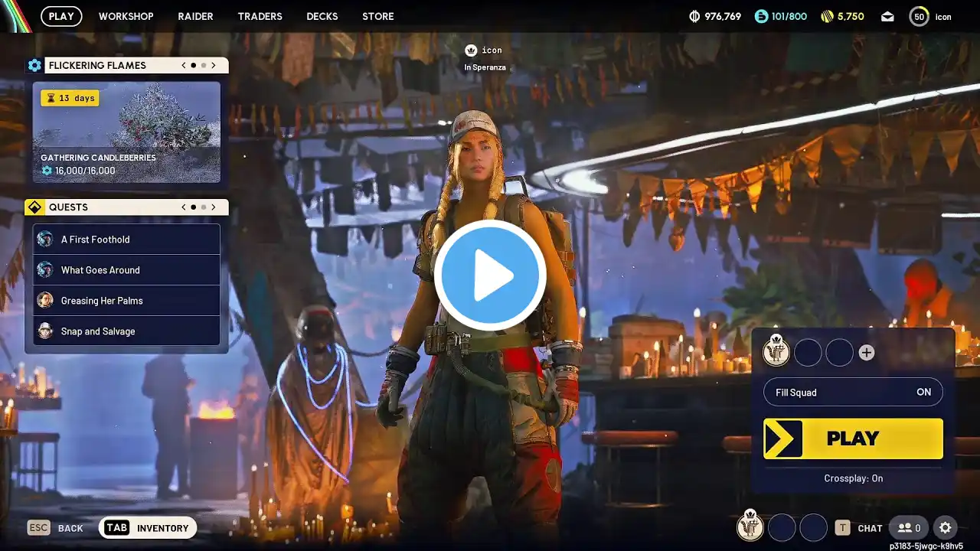
Task: Go back using the ESC BACK button
Action: 55,528
